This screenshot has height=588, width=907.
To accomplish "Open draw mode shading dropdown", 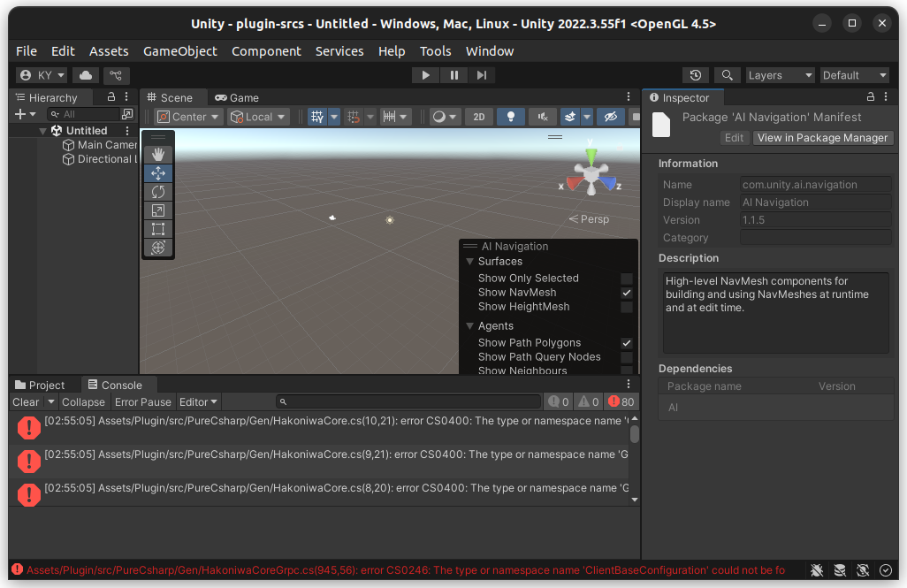I will click(445, 117).
